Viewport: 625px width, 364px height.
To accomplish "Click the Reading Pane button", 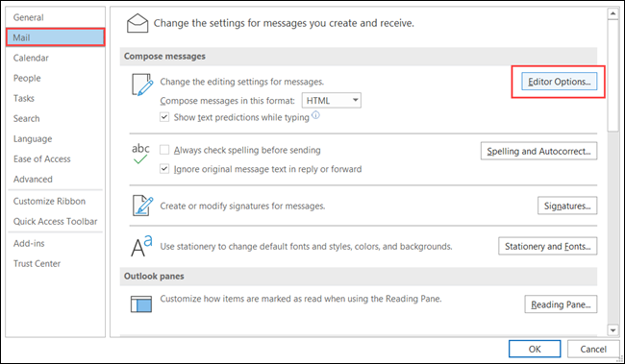I will (x=561, y=304).
